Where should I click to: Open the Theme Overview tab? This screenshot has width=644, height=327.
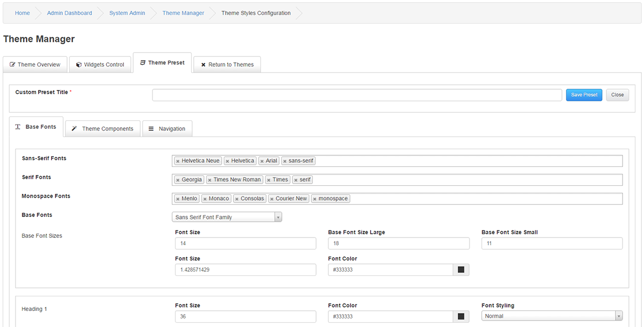[x=35, y=64]
